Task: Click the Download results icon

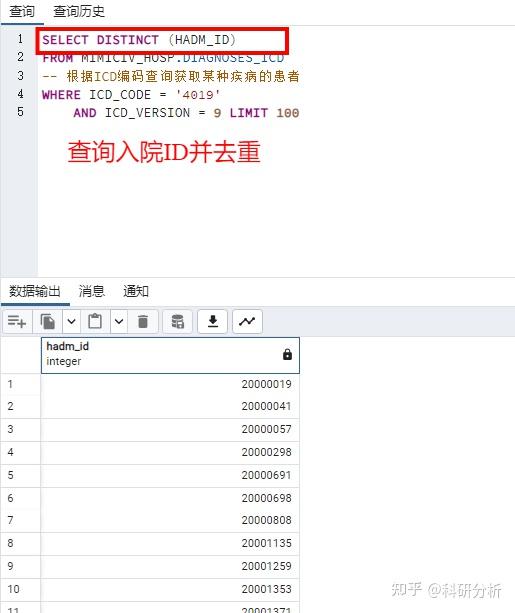Action: tap(213, 322)
